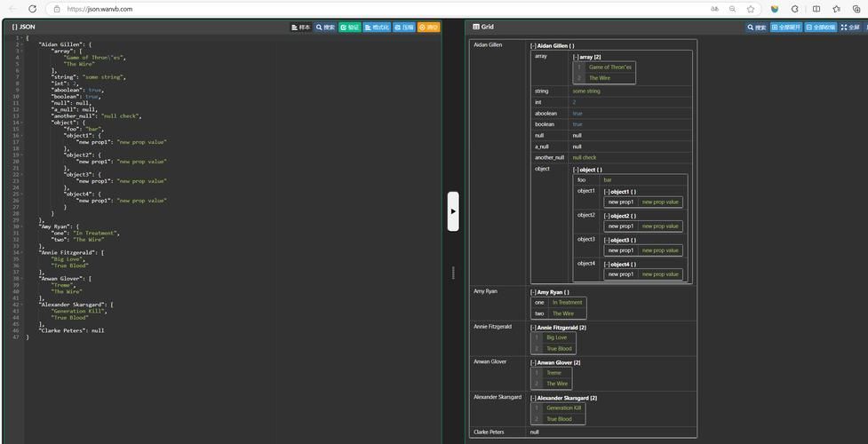The width and height of the screenshot is (868, 444).
Task: Click the "another_null": "null check" code line
Action: click(x=97, y=116)
